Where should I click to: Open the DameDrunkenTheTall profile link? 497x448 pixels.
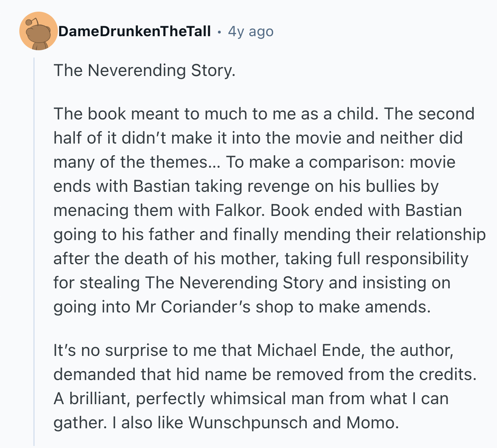point(134,31)
